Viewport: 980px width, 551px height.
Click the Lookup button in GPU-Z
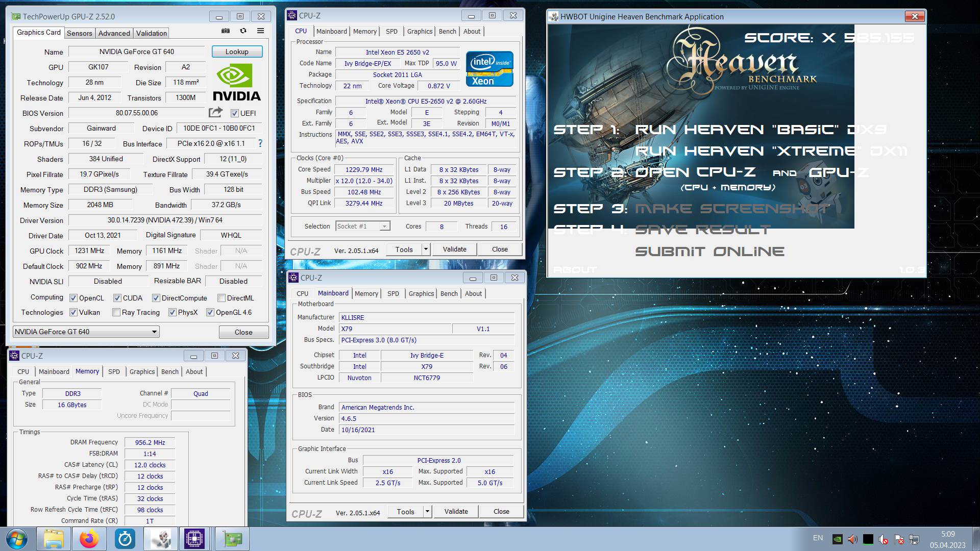point(237,52)
